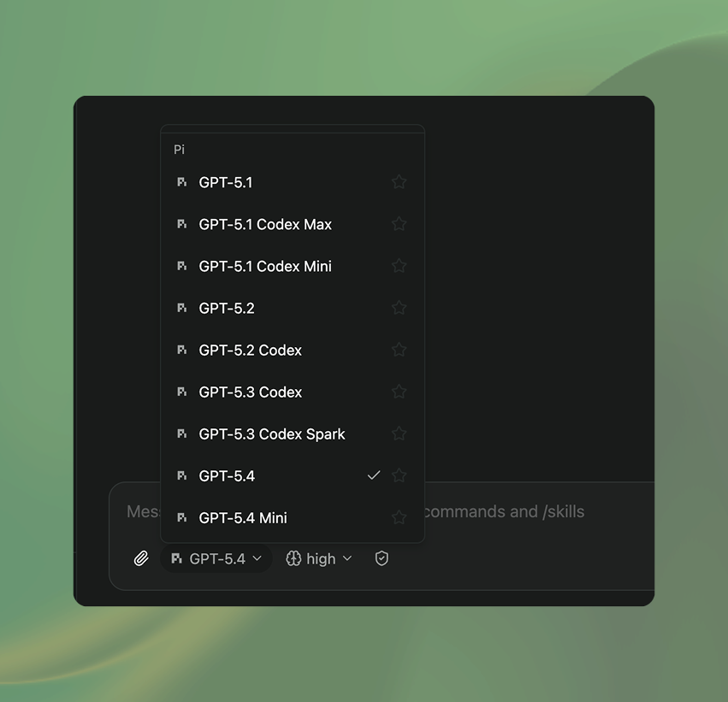
Task: Click the Pi icon beside GPT-5.1 Codex Max
Action: coord(182,224)
